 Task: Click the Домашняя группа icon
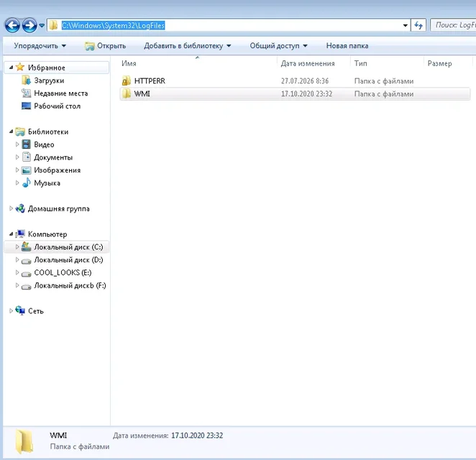(x=20, y=208)
